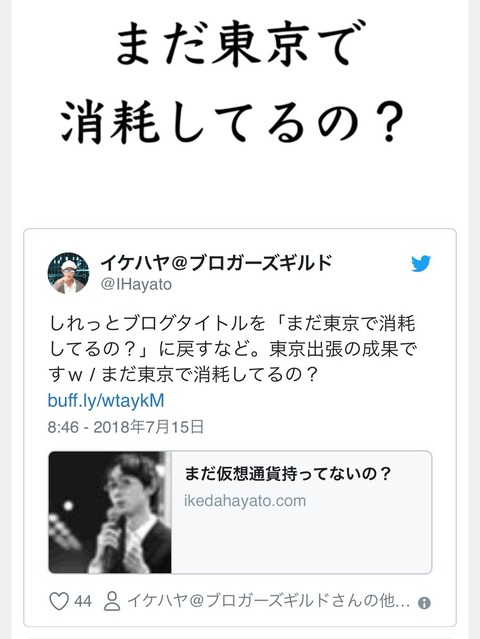
Task: Click the embedded tweet header area
Action: pyautogui.click(x=240, y=273)
